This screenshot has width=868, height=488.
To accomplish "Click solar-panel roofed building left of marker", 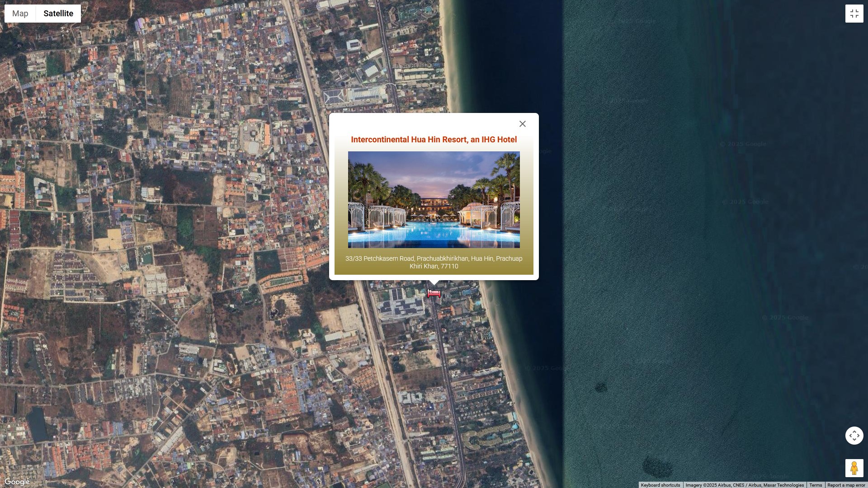I will [400, 303].
